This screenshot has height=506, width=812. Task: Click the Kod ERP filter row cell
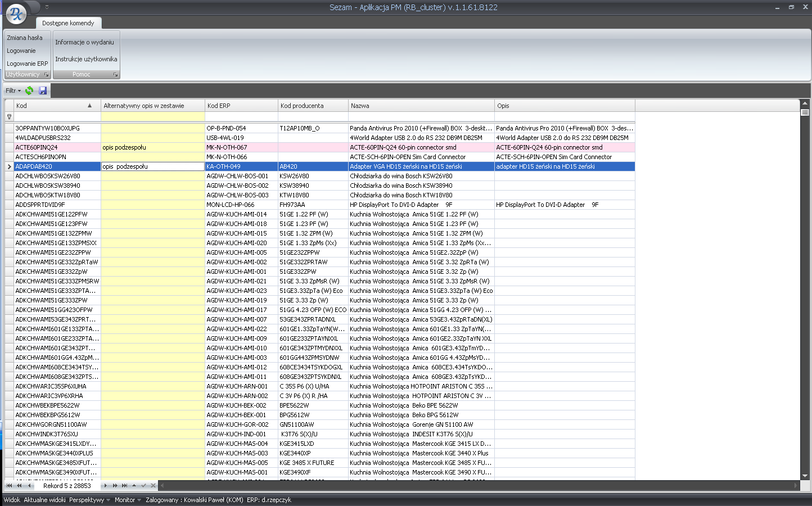(x=241, y=117)
